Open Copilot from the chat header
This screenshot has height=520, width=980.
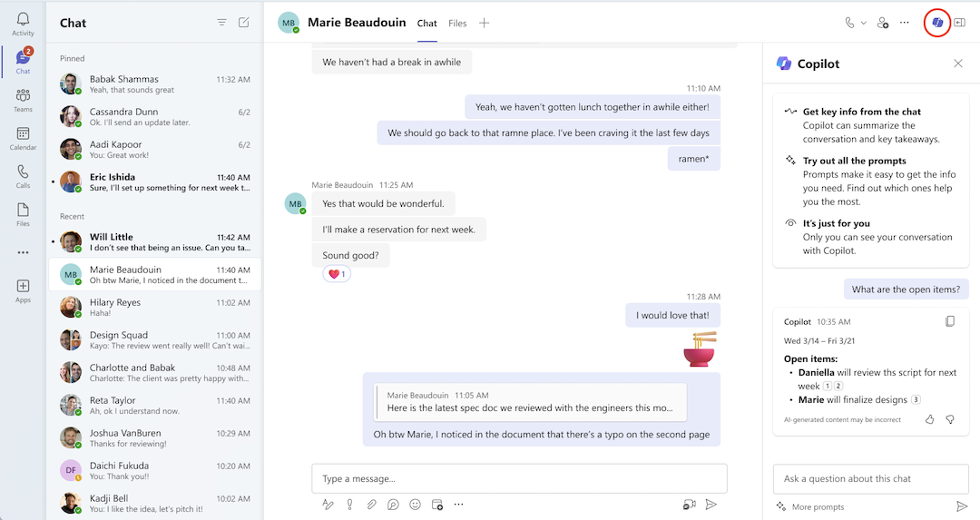click(x=937, y=23)
